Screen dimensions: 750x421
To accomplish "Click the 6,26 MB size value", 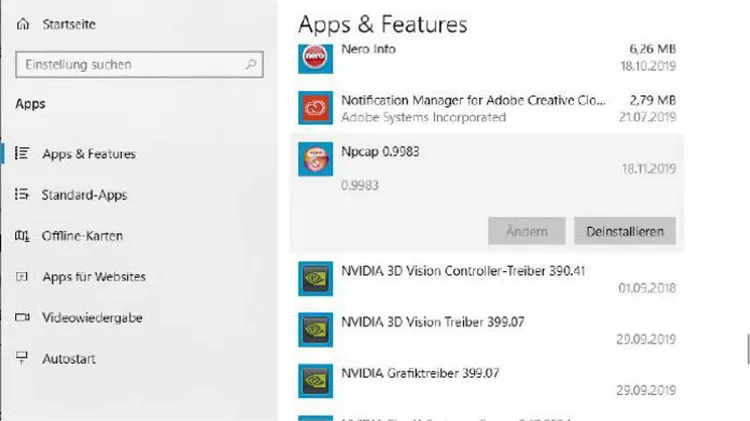I will coord(652,49).
